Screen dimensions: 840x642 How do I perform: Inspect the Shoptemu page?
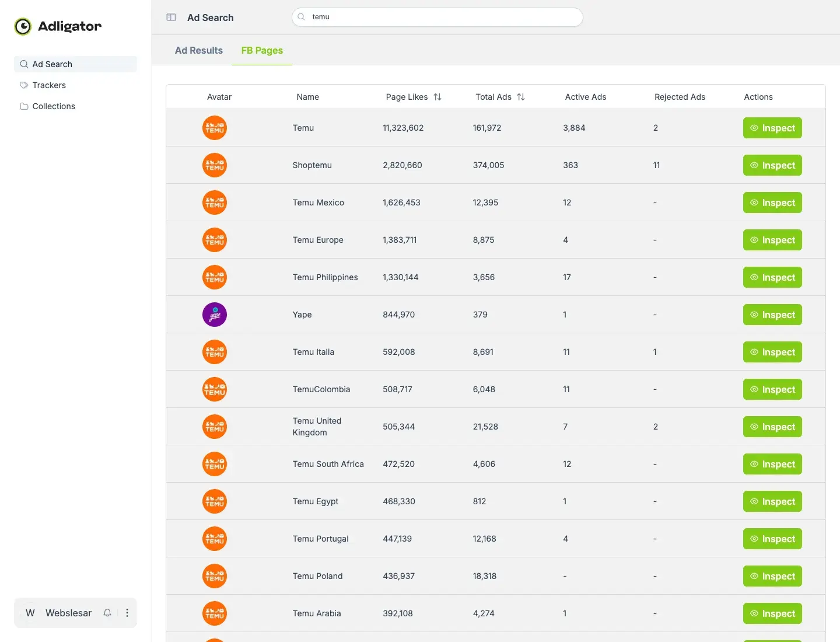pyautogui.click(x=772, y=165)
